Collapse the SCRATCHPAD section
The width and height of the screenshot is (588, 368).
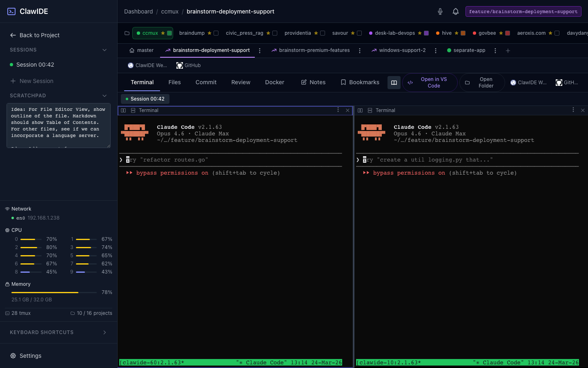105,96
